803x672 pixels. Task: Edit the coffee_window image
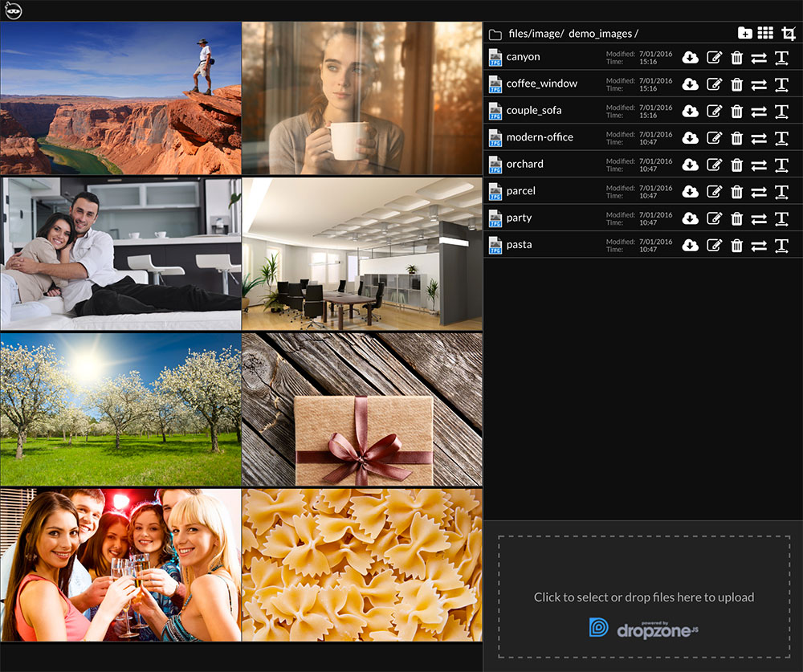tap(715, 84)
